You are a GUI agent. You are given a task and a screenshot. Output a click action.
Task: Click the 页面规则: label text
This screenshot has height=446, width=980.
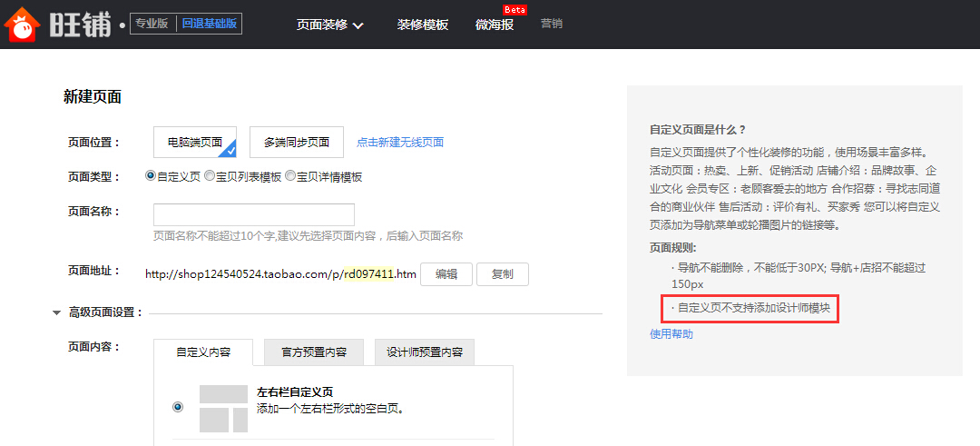pyautogui.click(x=673, y=247)
